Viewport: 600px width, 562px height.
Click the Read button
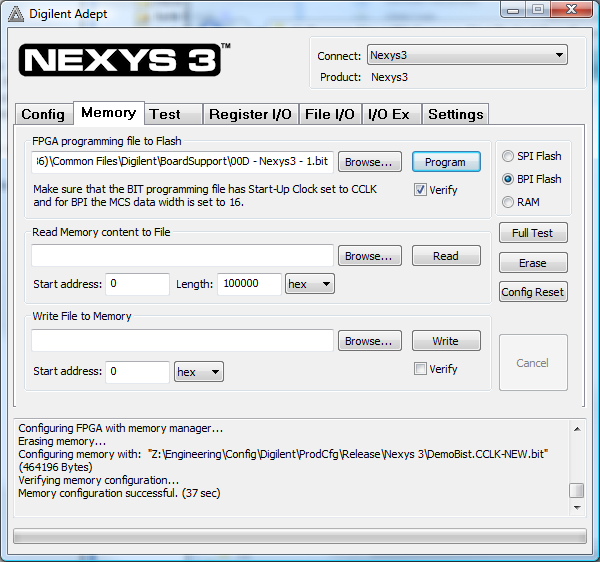(x=446, y=256)
